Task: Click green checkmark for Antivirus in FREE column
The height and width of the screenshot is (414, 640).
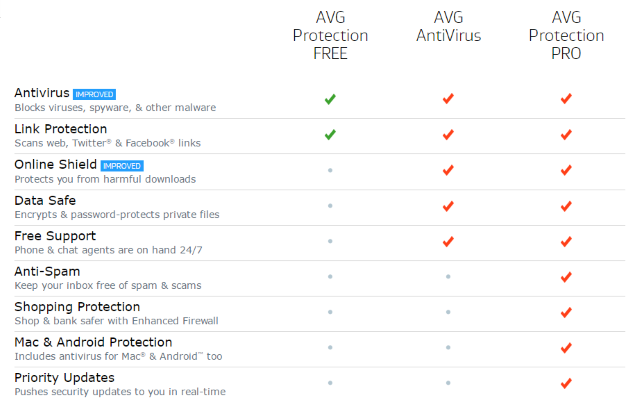Action: coord(330,99)
